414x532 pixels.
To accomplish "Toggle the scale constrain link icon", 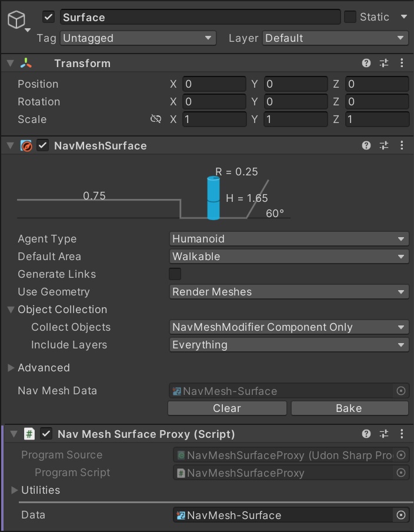I will (x=155, y=119).
